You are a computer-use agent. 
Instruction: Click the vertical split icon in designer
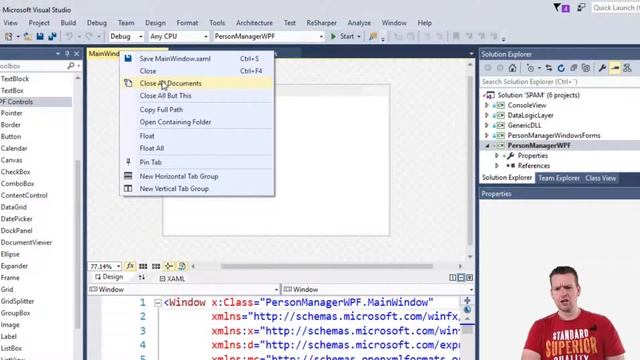[453, 278]
